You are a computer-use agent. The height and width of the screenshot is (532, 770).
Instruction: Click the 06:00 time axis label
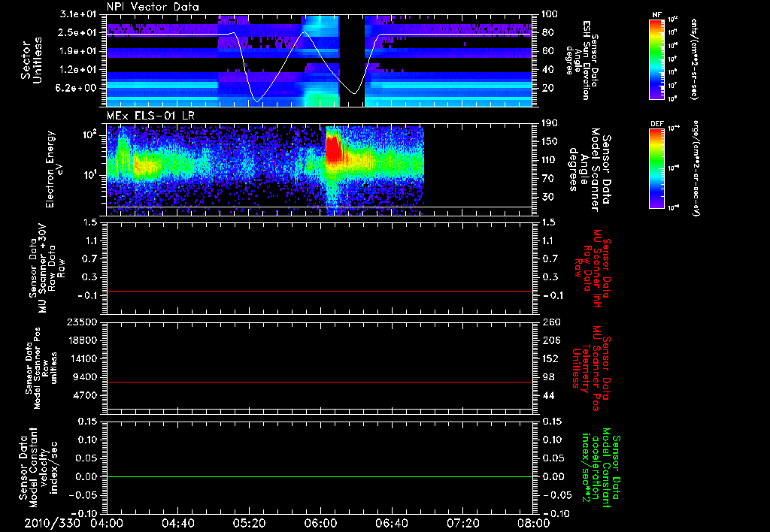[320, 523]
